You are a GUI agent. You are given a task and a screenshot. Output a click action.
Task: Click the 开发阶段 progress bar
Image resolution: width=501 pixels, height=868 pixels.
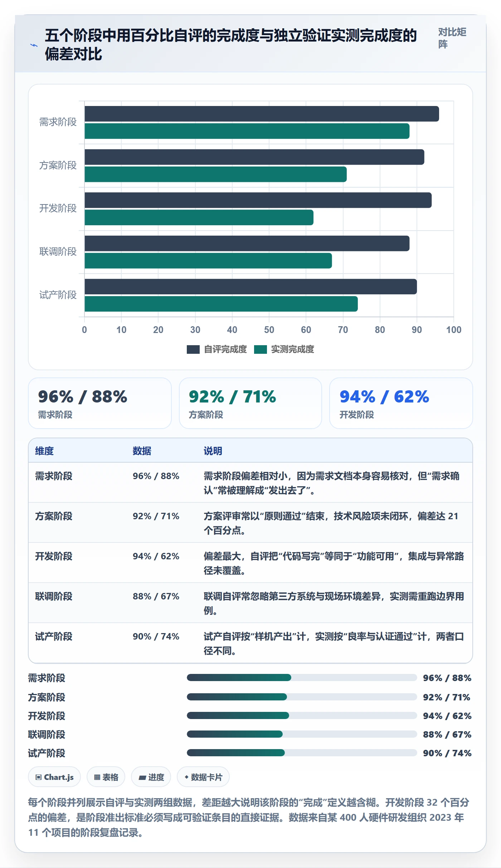[302, 715]
